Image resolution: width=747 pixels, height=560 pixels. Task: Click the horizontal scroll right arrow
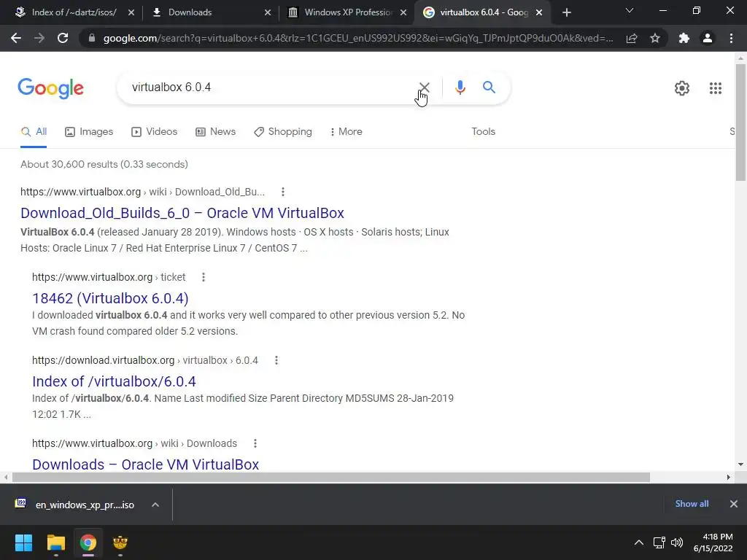[x=728, y=477]
